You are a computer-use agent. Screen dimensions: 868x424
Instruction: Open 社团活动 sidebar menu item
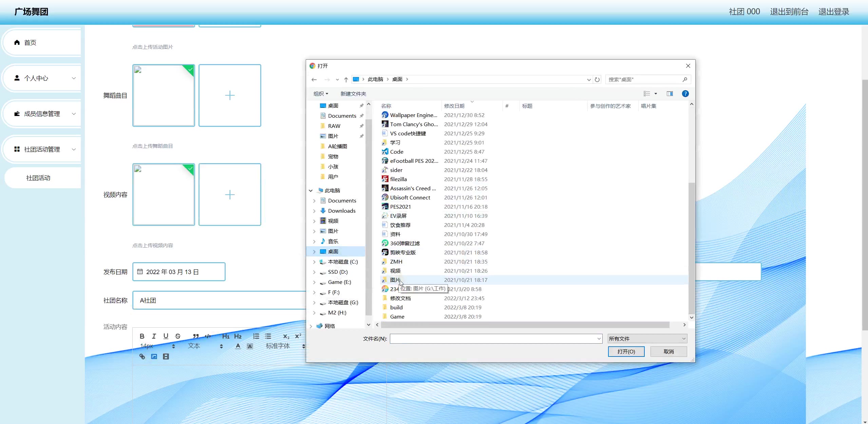coord(38,178)
